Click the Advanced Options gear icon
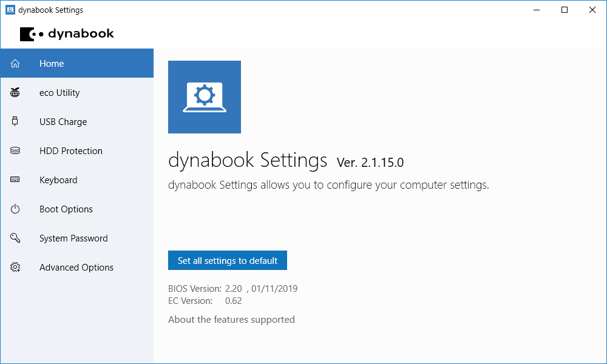The width and height of the screenshot is (607, 364). tap(15, 268)
